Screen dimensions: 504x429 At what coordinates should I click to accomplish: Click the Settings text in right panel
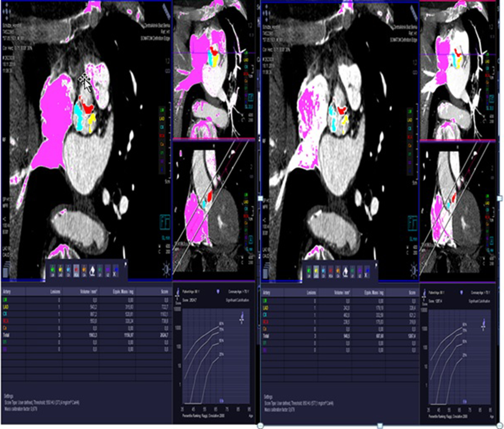(x=268, y=397)
